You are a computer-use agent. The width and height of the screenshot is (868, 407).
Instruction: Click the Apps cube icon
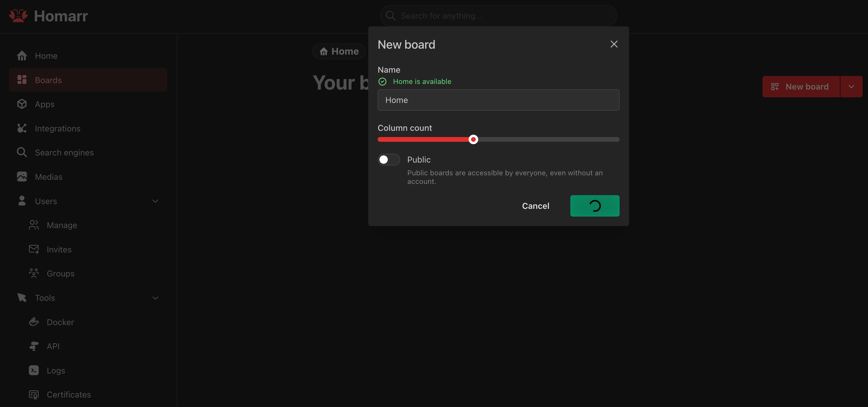tap(22, 104)
